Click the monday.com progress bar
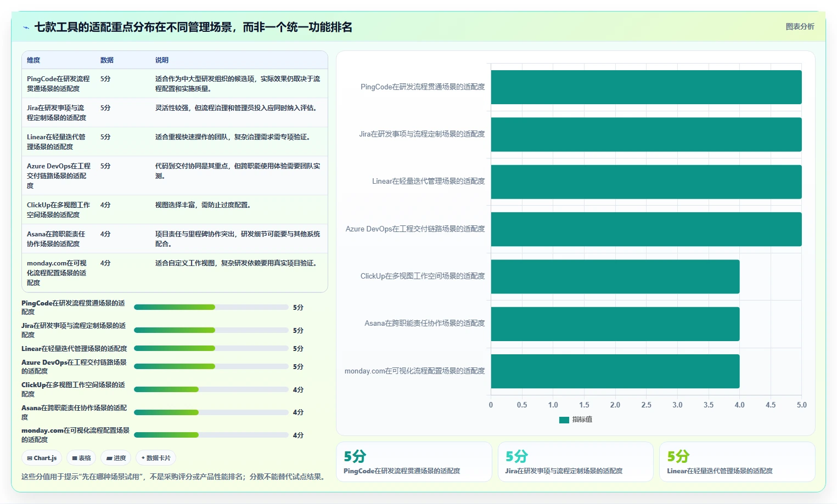837x504 pixels. (x=211, y=435)
